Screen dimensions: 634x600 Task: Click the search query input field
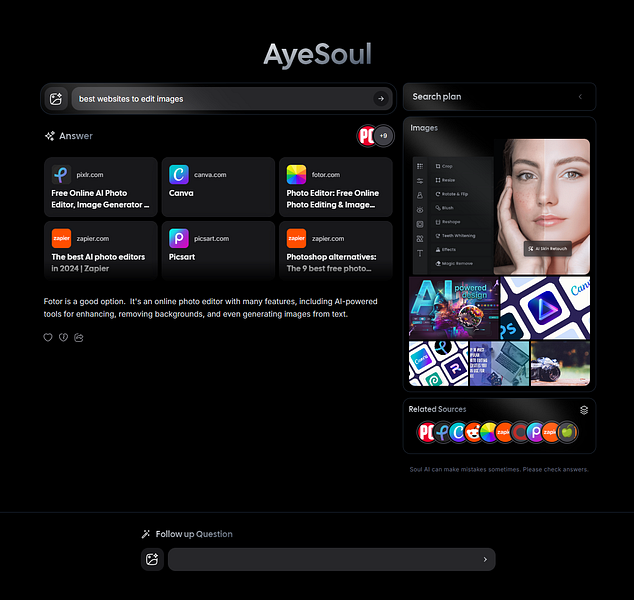click(231, 99)
